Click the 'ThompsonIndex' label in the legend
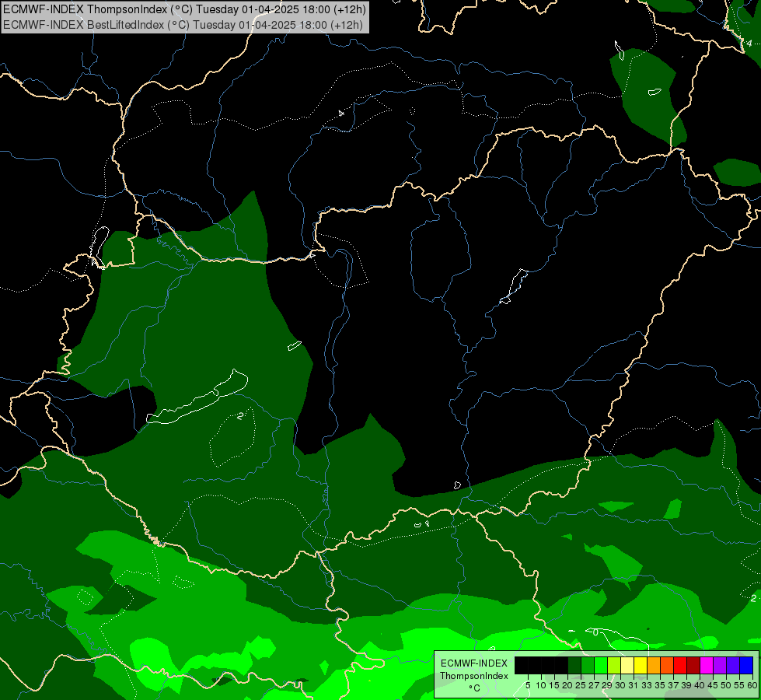The width and height of the screenshot is (761, 700). point(474,676)
